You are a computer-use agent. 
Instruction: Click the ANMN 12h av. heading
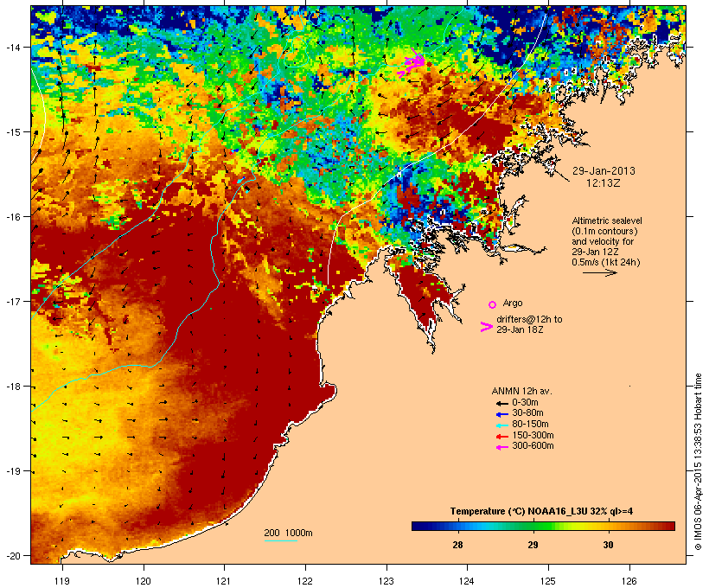click(x=521, y=391)
